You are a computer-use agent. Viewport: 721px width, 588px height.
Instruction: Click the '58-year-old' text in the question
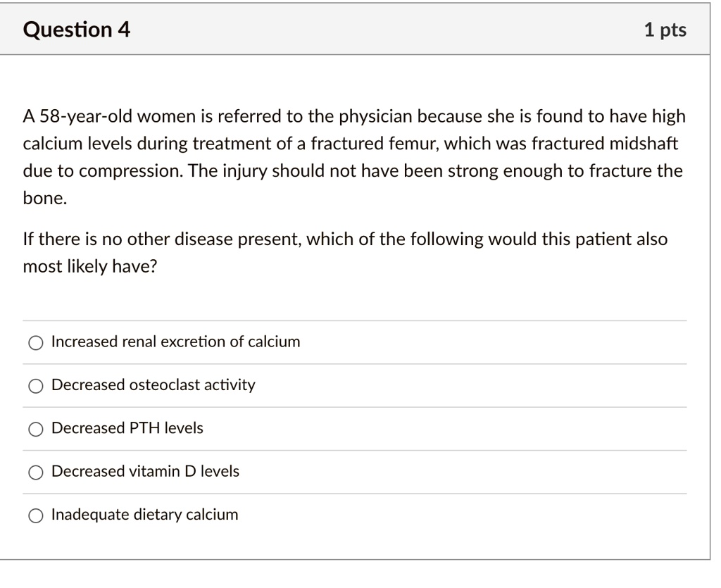tap(86, 117)
